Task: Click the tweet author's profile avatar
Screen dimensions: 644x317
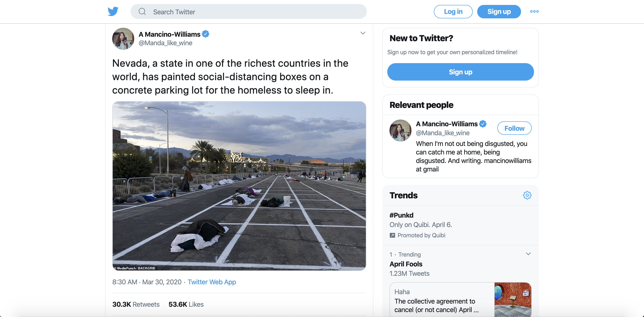Action: point(123,39)
